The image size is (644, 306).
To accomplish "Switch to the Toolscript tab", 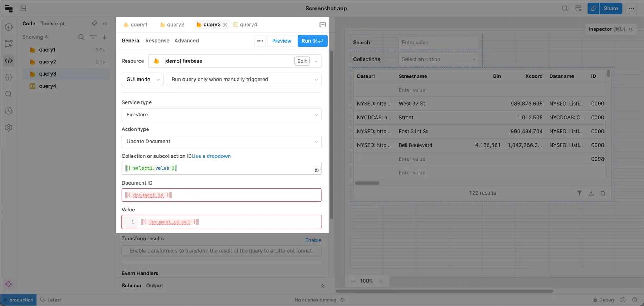I will point(53,24).
